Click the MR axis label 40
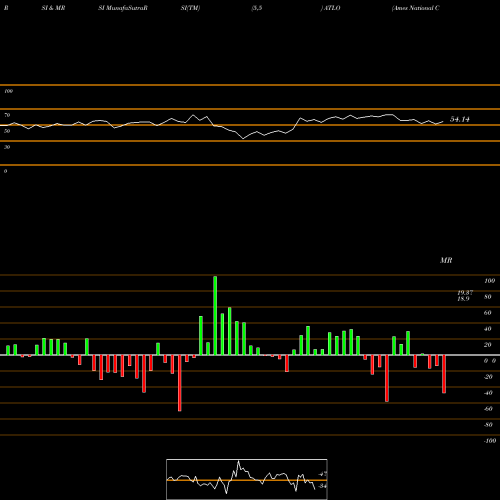 488,329
